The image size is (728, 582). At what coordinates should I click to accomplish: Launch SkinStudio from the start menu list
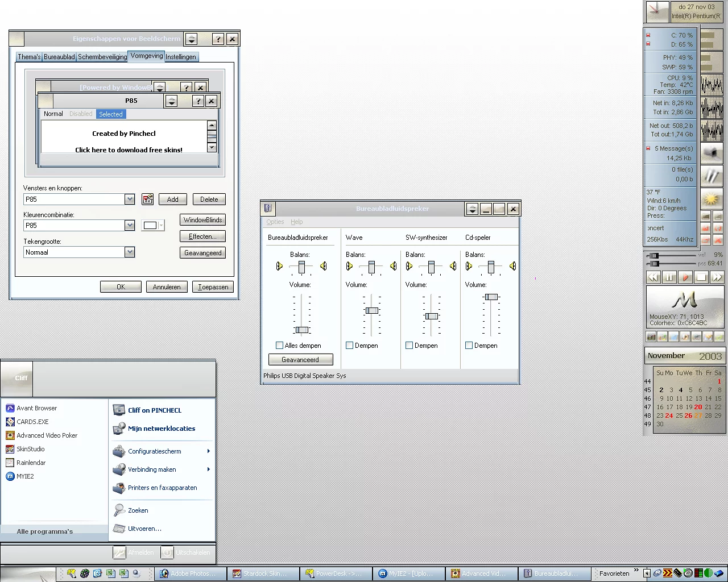[x=30, y=449]
